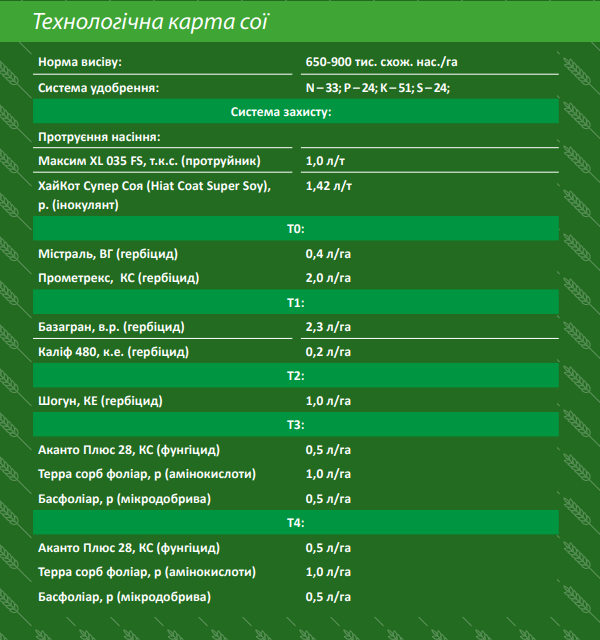Click the 'Система захисту:' section header
The height and width of the screenshot is (640, 600).
[x=295, y=112]
